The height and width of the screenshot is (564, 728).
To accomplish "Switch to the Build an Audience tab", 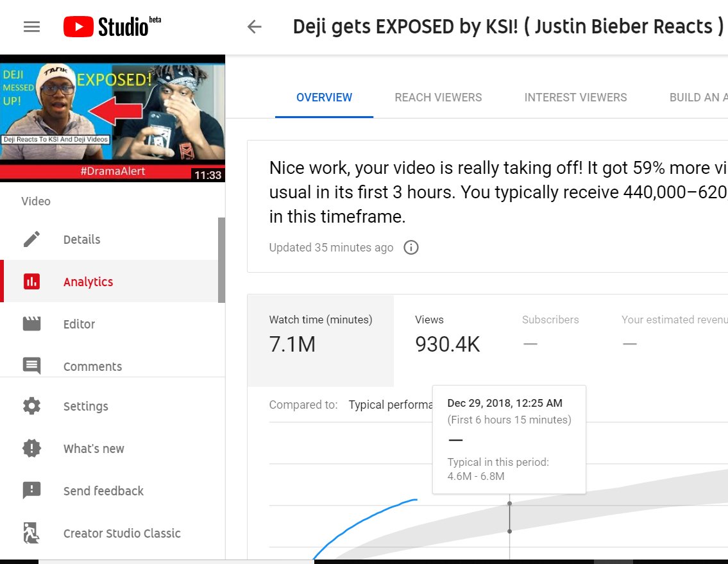I will click(x=698, y=98).
